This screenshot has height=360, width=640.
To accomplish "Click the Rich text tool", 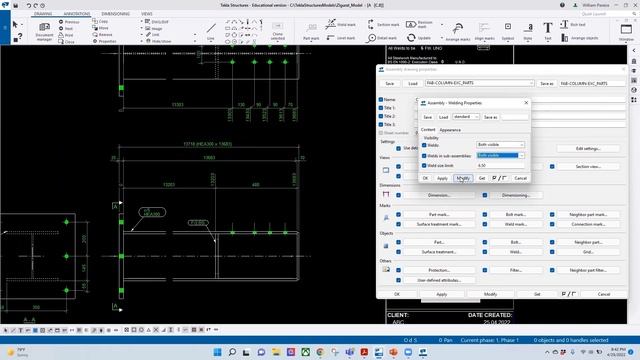I will click(573, 24).
